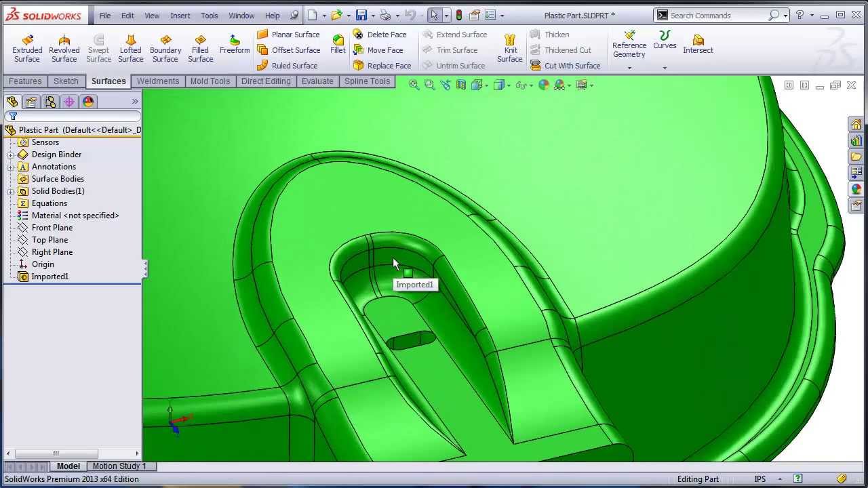
Task: Use the Offset Surface command
Action: (288, 50)
